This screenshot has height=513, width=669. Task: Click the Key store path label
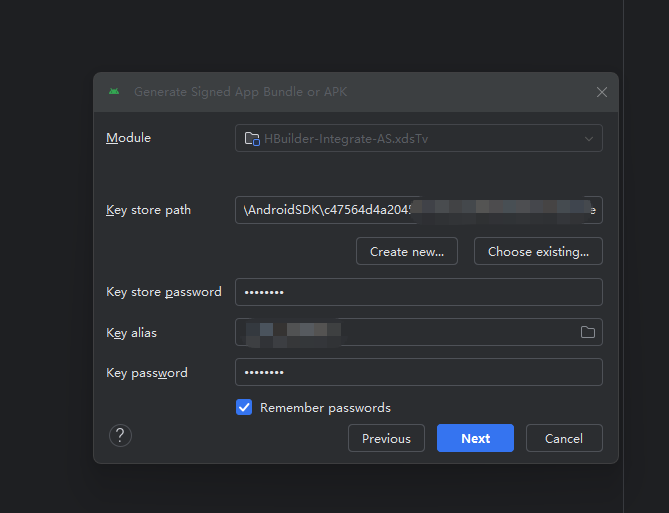[148, 210]
